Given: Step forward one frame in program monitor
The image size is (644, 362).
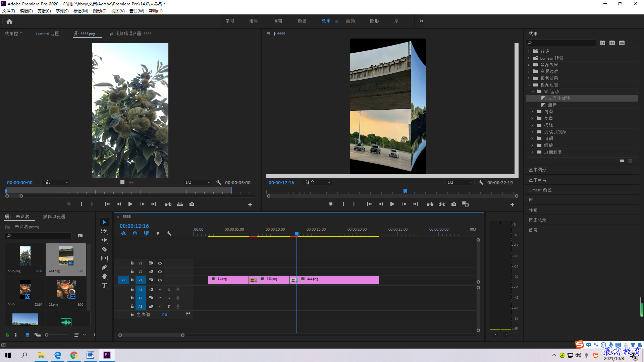Looking at the screenshot, I should pyautogui.click(x=404, y=204).
